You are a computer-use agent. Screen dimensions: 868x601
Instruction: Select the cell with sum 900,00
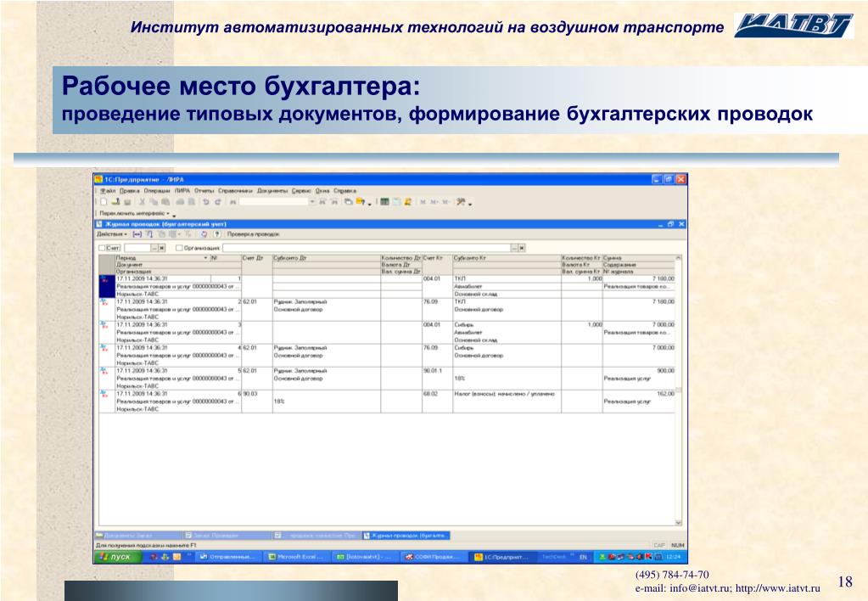tap(639, 371)
